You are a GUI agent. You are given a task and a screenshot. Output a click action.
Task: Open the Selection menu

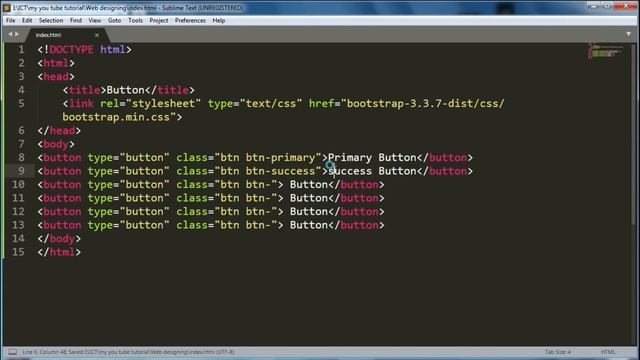(x=51, y=20)
